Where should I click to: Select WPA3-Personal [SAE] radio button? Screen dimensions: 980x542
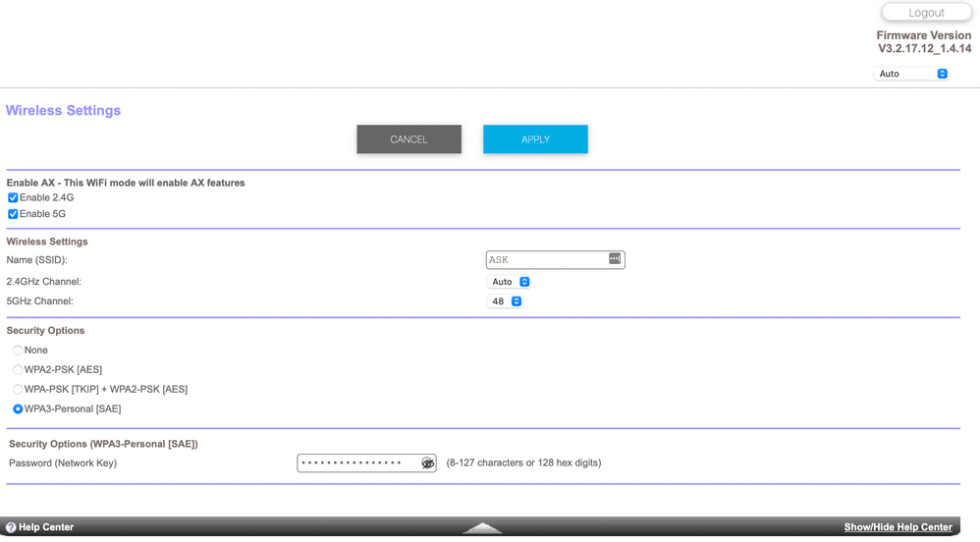18,408
